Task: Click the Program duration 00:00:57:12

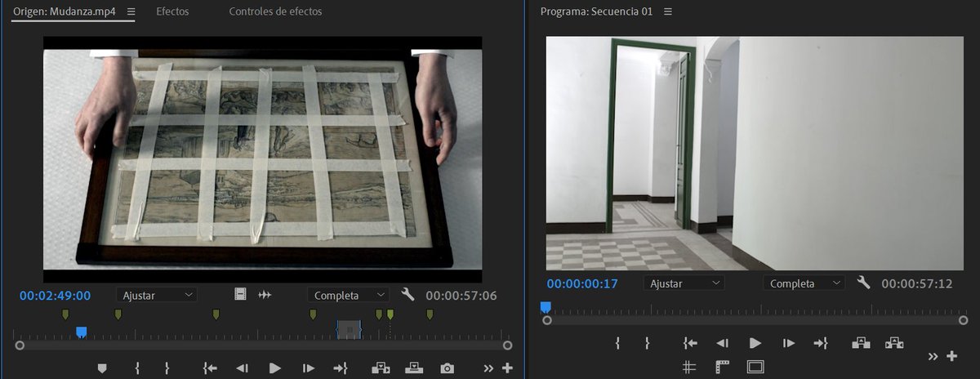Action: click(917, 283)
